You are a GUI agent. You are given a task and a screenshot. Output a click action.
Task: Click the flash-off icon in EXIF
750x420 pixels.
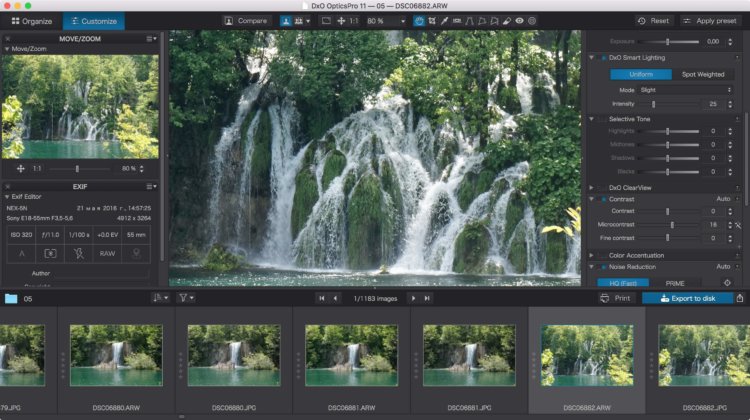click(79, 254)
